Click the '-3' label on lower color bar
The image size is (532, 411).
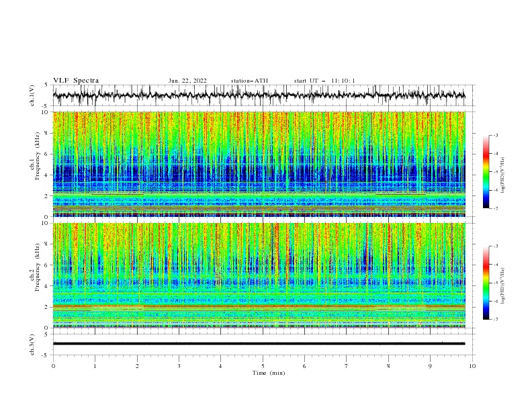495,246
